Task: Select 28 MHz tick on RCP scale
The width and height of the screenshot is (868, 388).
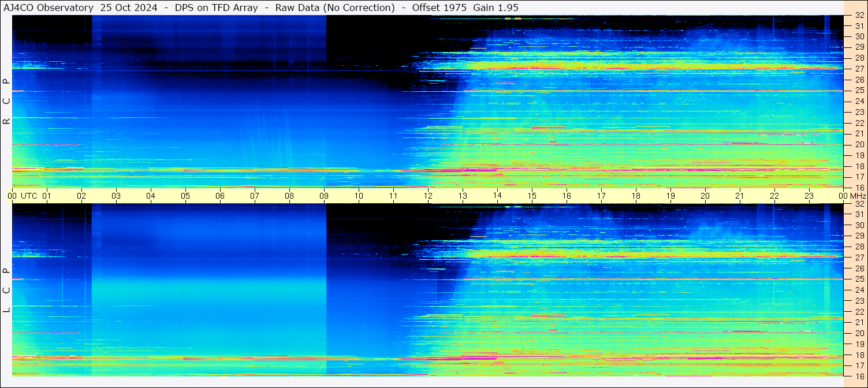Action: click(859, 58)
